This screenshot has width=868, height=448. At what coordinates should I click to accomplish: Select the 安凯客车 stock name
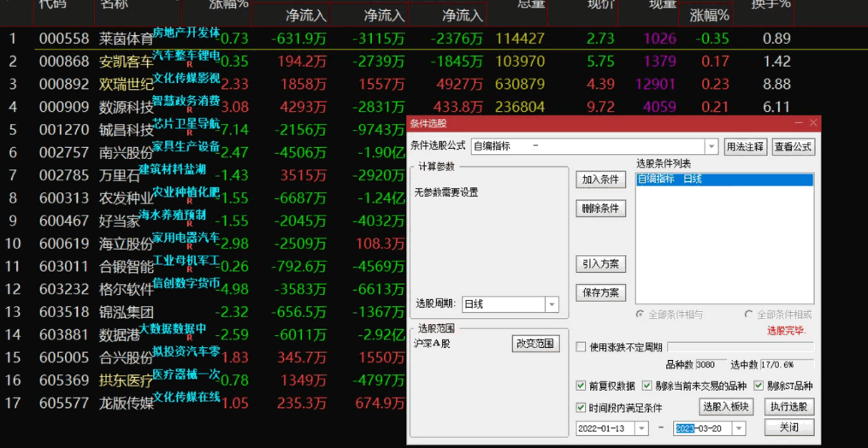click(x=127, y=62)
